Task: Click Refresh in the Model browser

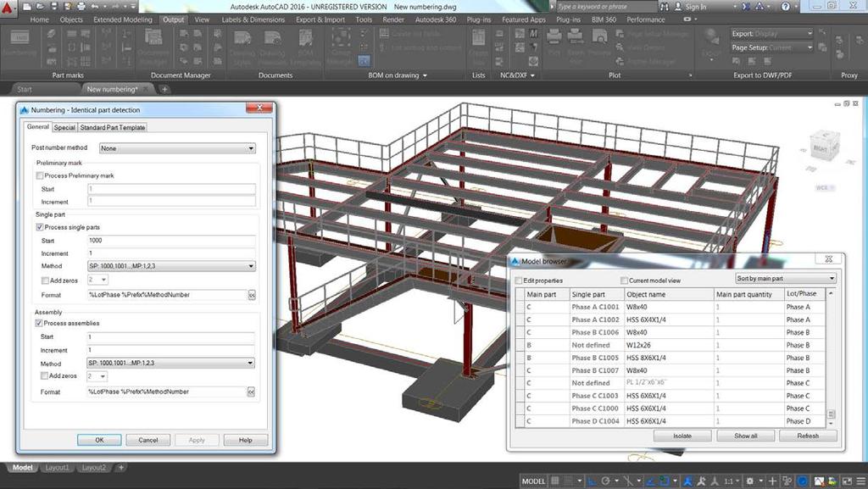Action: (x=808, y=436)
